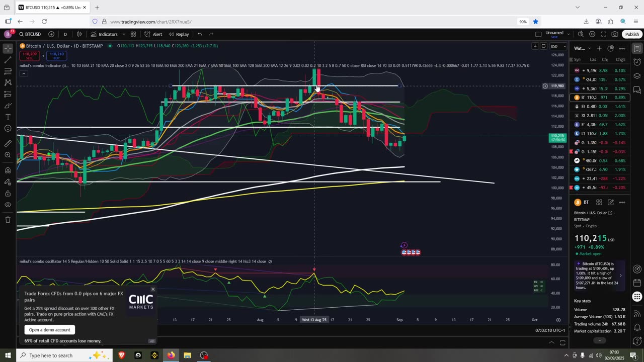Image resolution: width=644 pixels, height=362 pixels.
Task: Open the forecasting and measurement tools
Action: tap(8, 94)
